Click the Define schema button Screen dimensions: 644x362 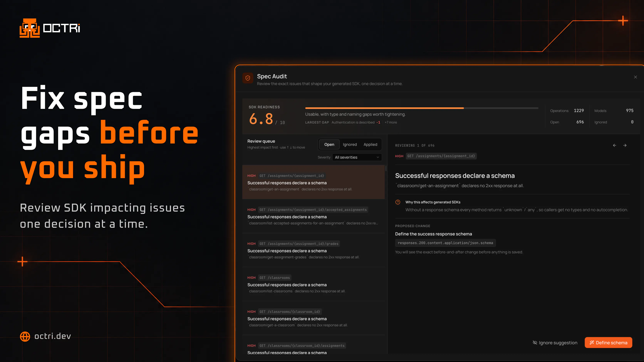[608, 343]
